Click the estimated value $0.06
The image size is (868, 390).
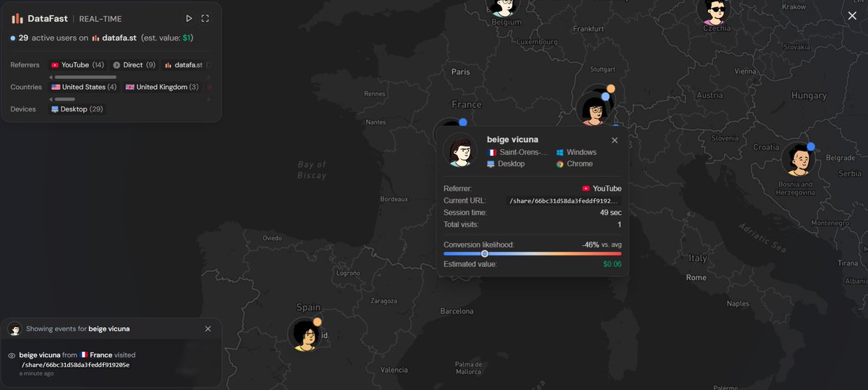click(x=612, y=265)
